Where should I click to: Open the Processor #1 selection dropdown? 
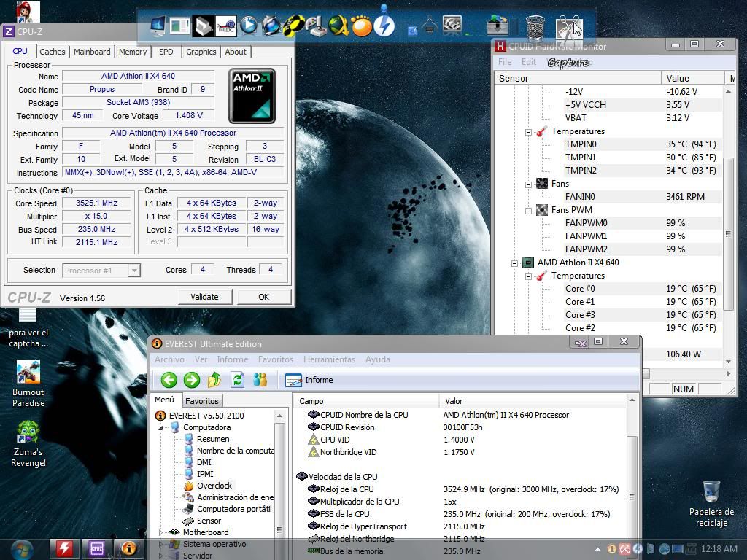101,271
